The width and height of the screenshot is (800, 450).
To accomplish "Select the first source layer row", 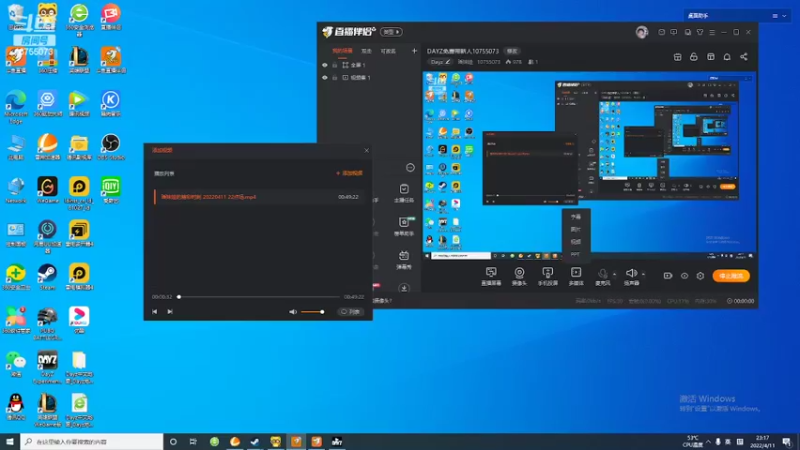I will click(x=368, y=65).
